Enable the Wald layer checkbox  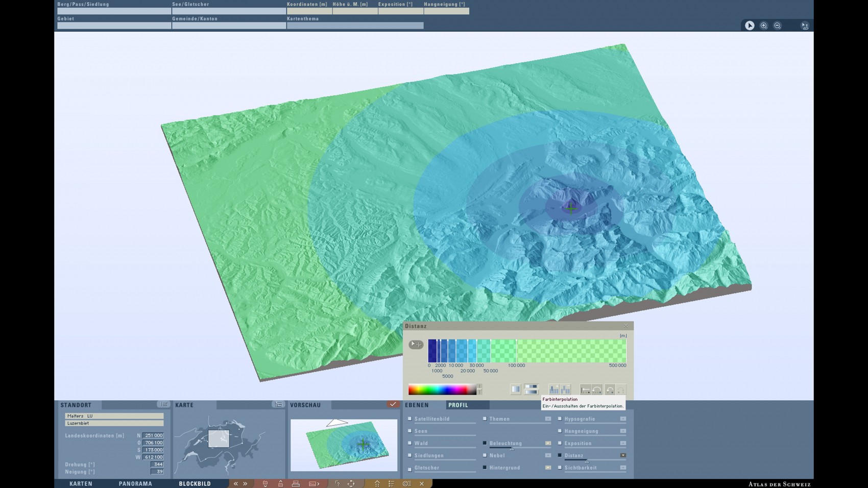(409, 443)
